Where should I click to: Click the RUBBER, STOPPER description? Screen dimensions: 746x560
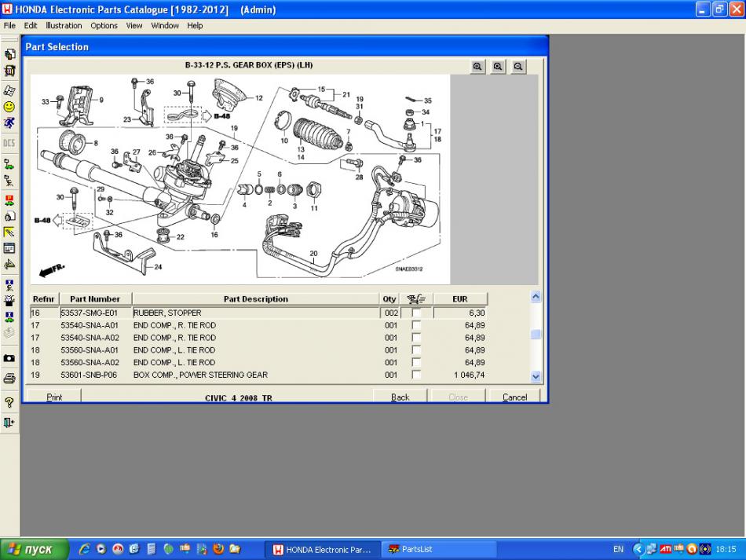(x=167, y=313)
